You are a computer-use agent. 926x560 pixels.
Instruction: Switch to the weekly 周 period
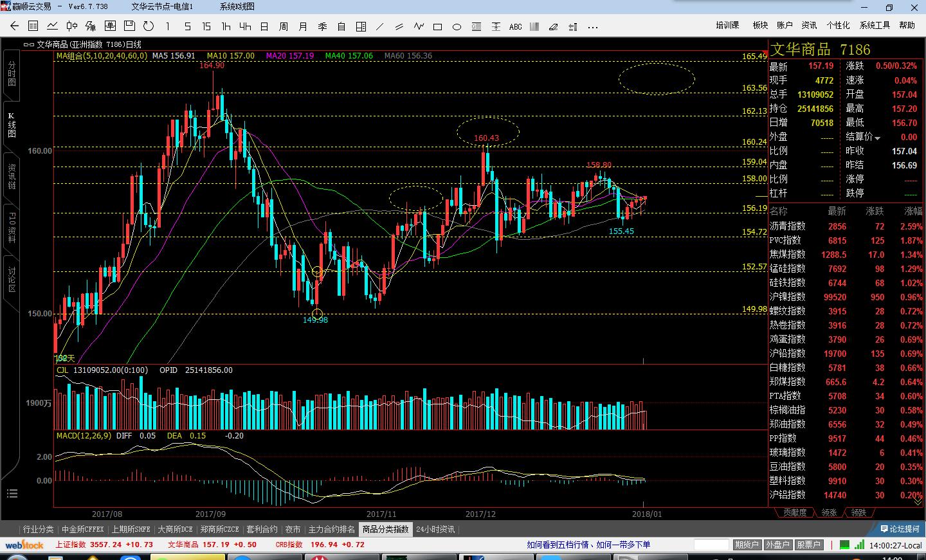pos(284,26)
